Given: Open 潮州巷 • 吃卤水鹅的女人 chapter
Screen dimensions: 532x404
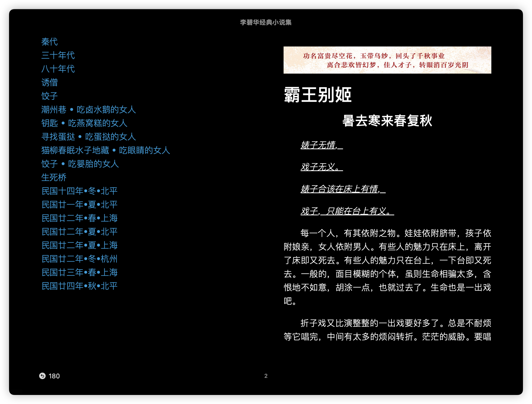Looking at the screenshot, I should [x=89, y=110].
